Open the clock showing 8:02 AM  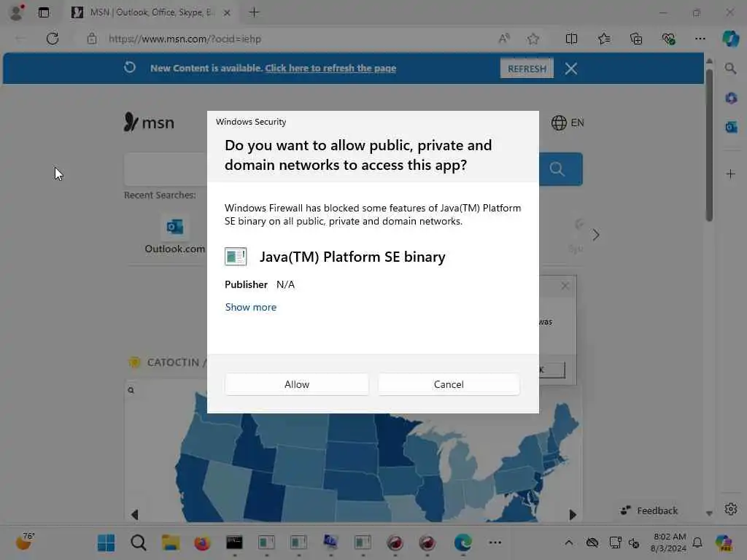point(669,542)
